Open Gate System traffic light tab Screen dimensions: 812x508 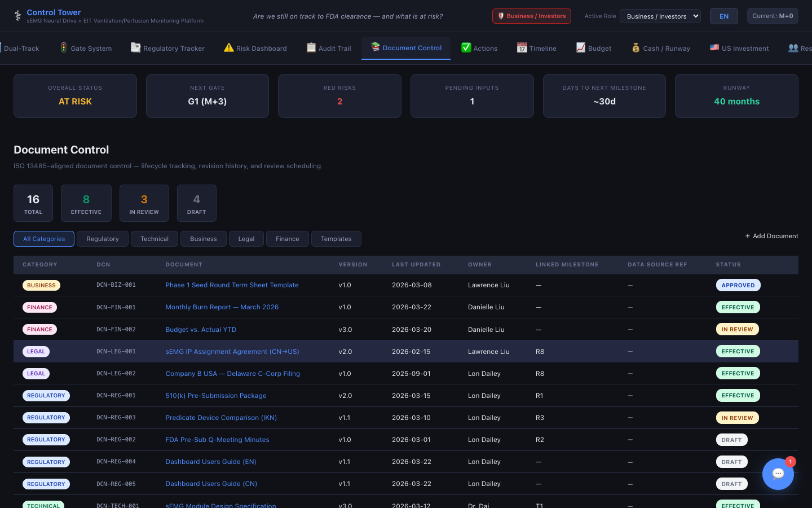coord(86,49)
